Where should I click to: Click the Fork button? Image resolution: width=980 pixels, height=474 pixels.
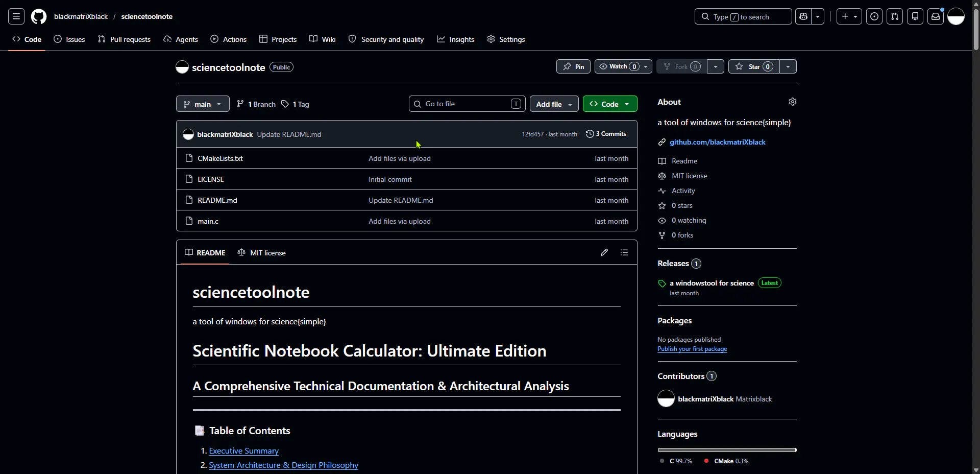pos(682,66)
